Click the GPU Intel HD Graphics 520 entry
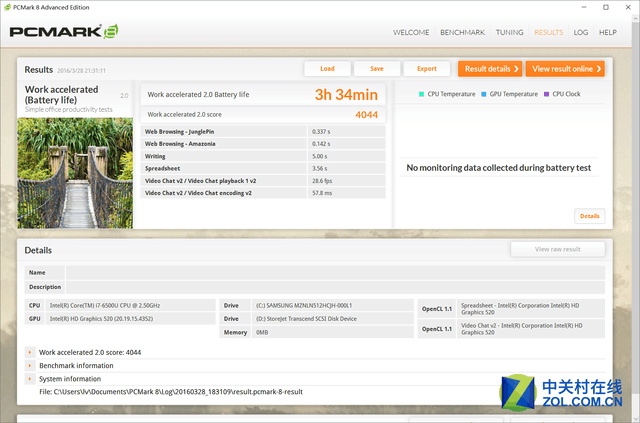This screenshot has height=423, width=640. (x=120, y=318)
